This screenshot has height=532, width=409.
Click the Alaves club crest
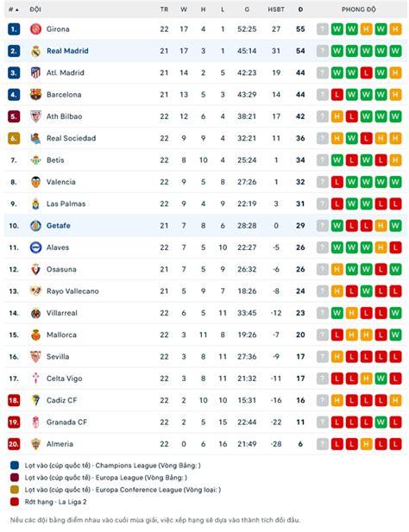pyautogui.click(x=35, y=247)
